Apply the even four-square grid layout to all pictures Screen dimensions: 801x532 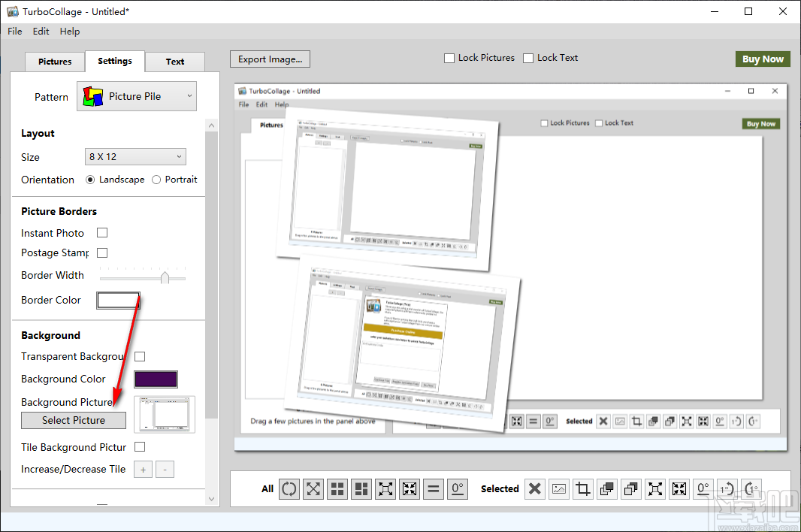337,489
